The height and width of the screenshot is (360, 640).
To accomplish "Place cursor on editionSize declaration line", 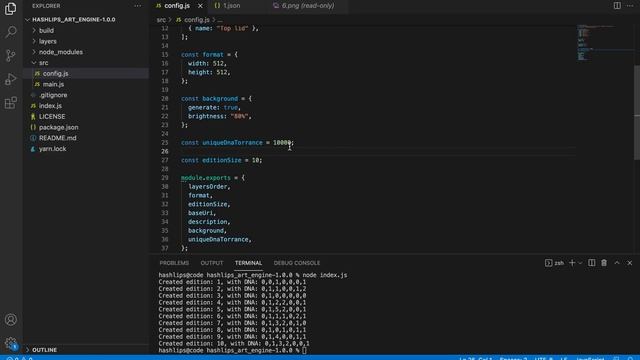I will point(222,160).
